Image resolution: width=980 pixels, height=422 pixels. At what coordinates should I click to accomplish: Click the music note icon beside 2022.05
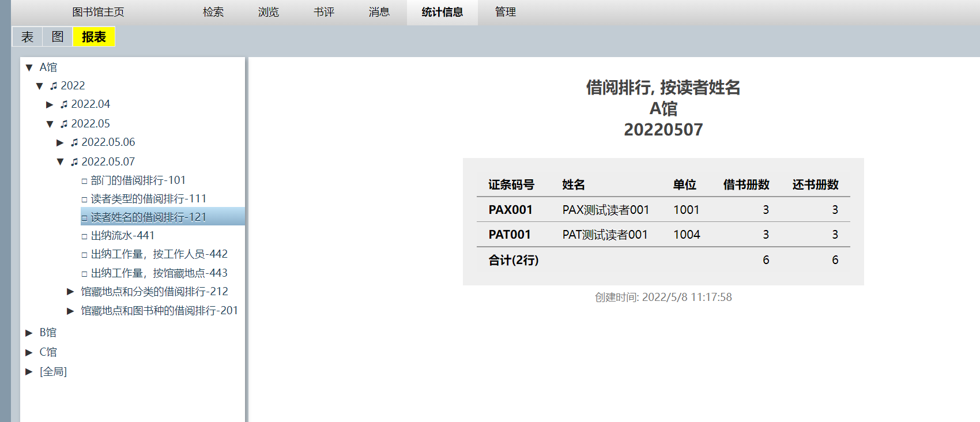point(64,124)
